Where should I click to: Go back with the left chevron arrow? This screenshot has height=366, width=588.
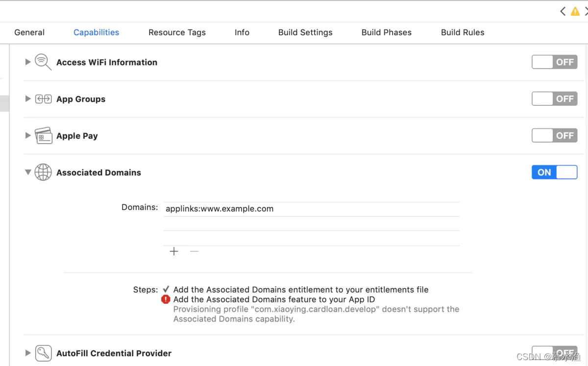(x=563, y=11)
